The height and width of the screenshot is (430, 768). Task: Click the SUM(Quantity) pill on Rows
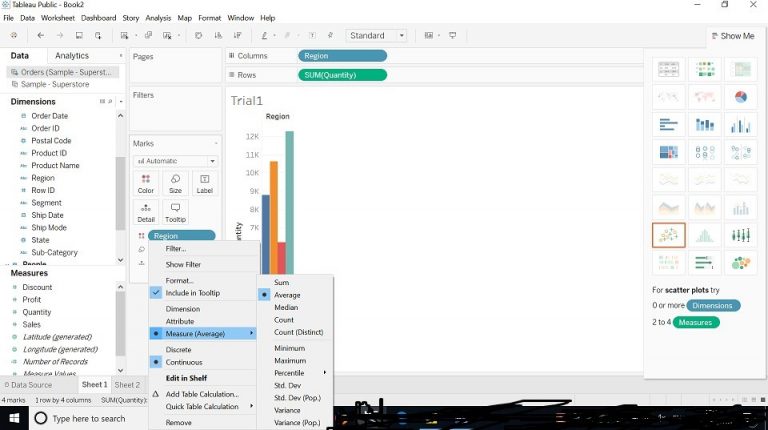click(x=342, y=75)
